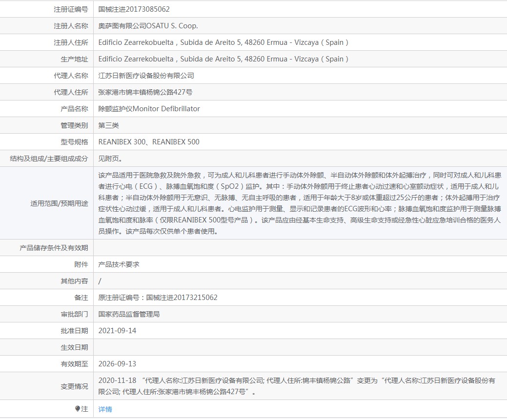Click the 适用范围/预期用途 label
Image resolution: width=507 pixels, height=420 pixels.
point(59,203)
